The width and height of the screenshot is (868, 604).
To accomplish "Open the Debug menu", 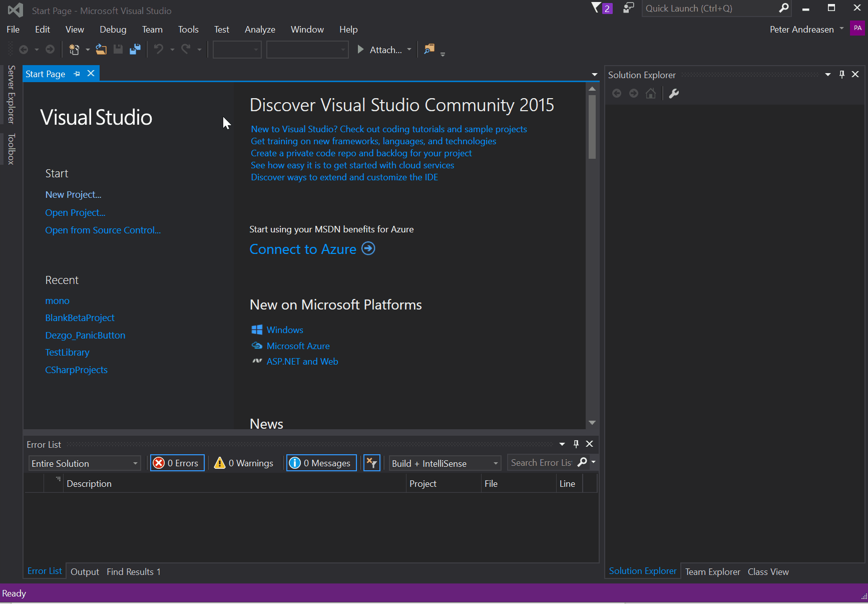I will point(113,29).
